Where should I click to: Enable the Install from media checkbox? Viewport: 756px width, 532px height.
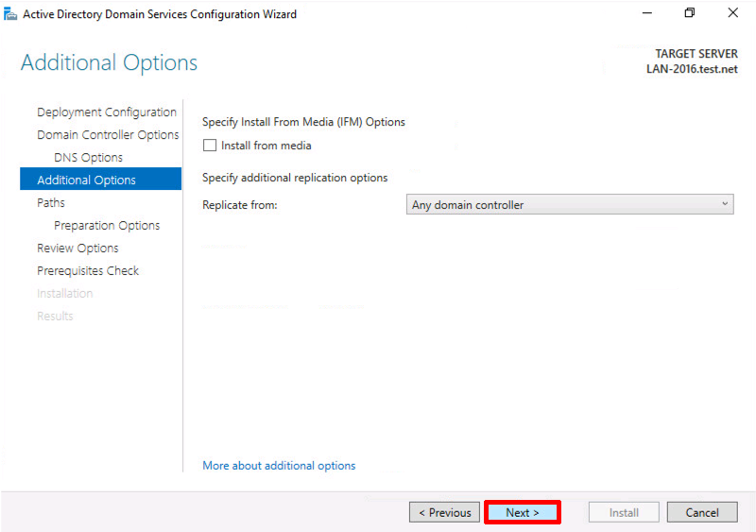pos(210,146)
